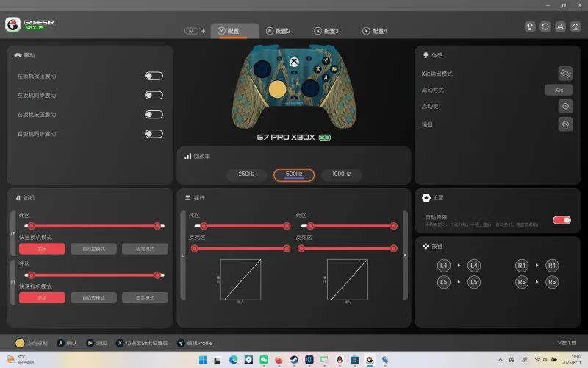This screenshot has height=368, width=588.
Task: Select 自适应模式 for the LT trigger
Action: coord(93,249)
